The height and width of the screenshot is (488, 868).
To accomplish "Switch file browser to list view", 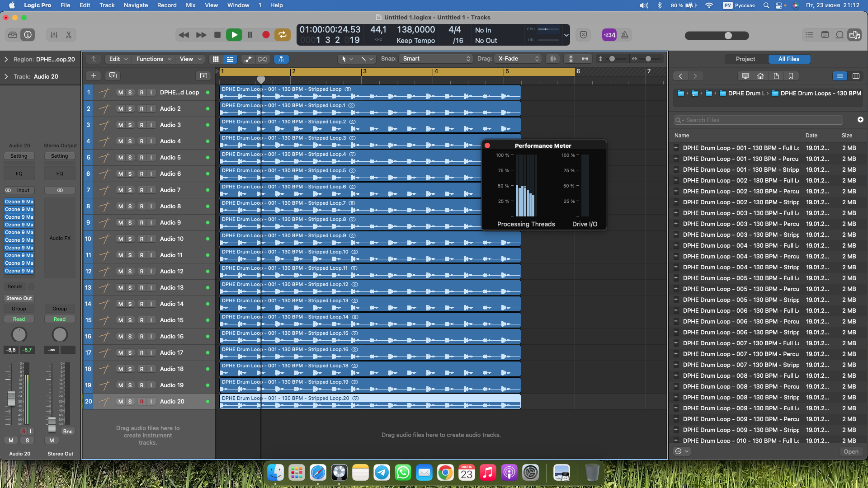I will pos(840,76).
